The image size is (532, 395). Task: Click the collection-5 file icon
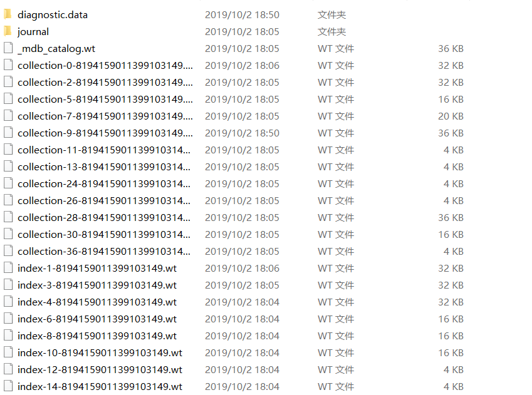click(x=8, y=99)
